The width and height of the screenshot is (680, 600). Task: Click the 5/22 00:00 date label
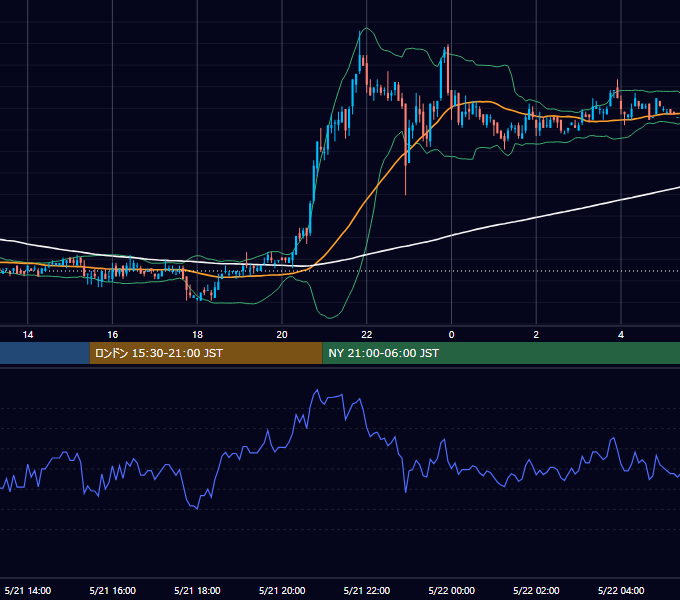coord(451,590)
